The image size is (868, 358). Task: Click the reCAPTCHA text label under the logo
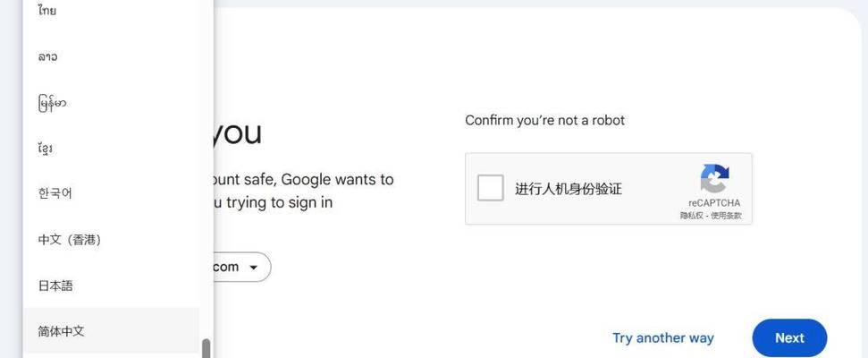tap(714, 203)
